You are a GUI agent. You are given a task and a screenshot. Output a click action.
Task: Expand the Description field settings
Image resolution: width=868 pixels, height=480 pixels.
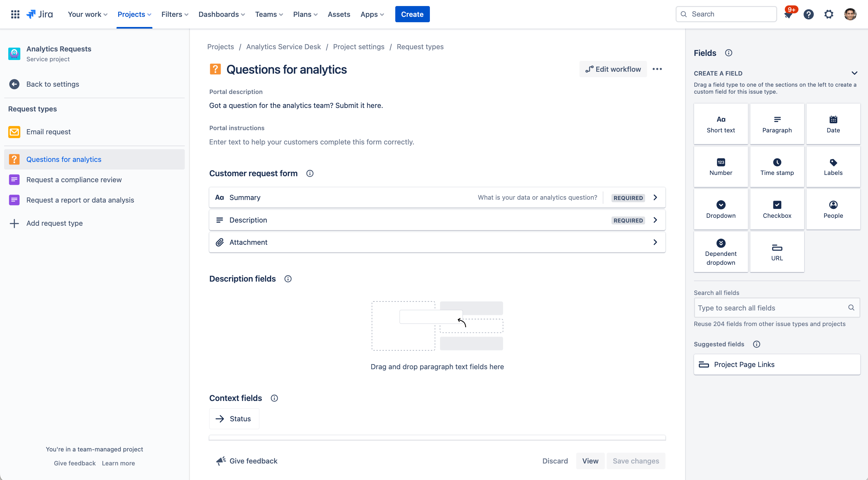(x=655, y=220)
